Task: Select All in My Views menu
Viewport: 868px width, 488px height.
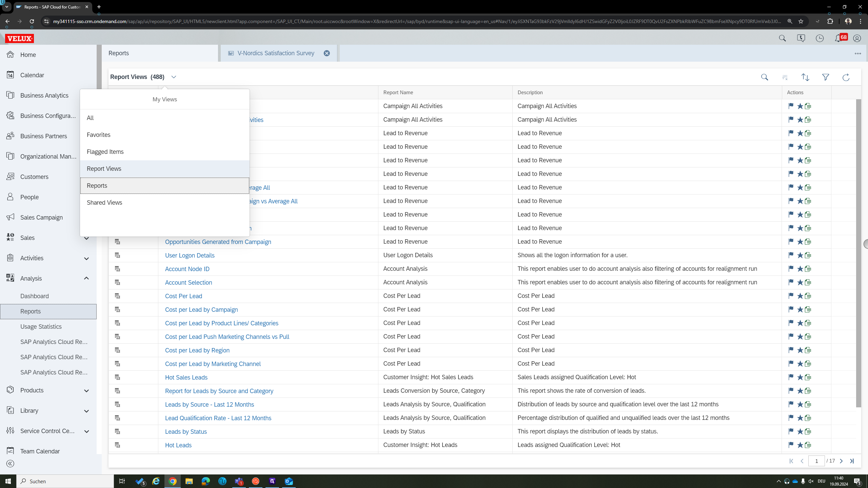Action: [165, 118]
